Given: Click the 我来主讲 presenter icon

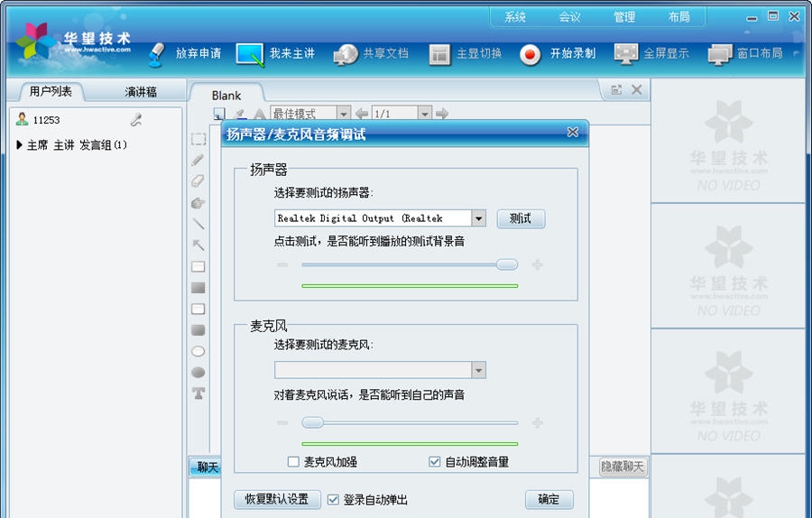Looking at the screenshot, I should [250, 53].
